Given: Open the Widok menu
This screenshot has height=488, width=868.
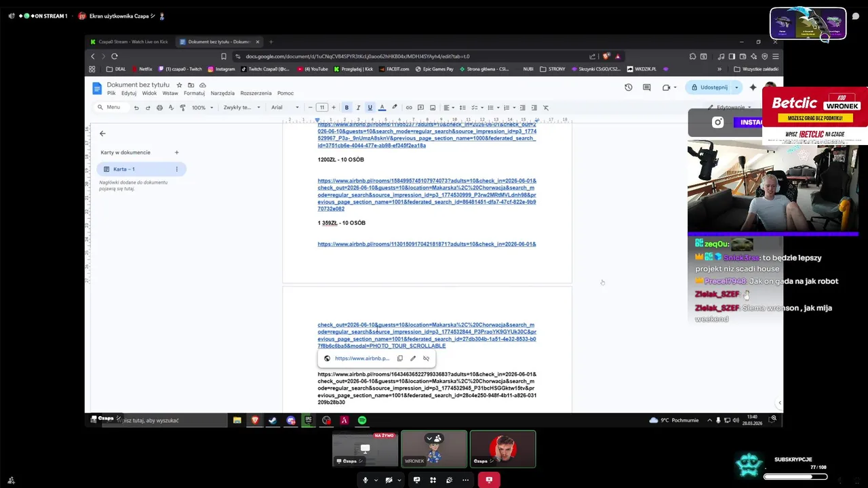Looking at the screenshot, I should [x=149, y=94].
